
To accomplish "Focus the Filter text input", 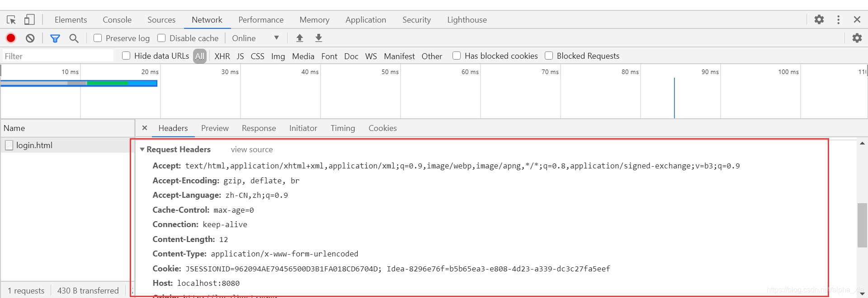I will point(57,56).
